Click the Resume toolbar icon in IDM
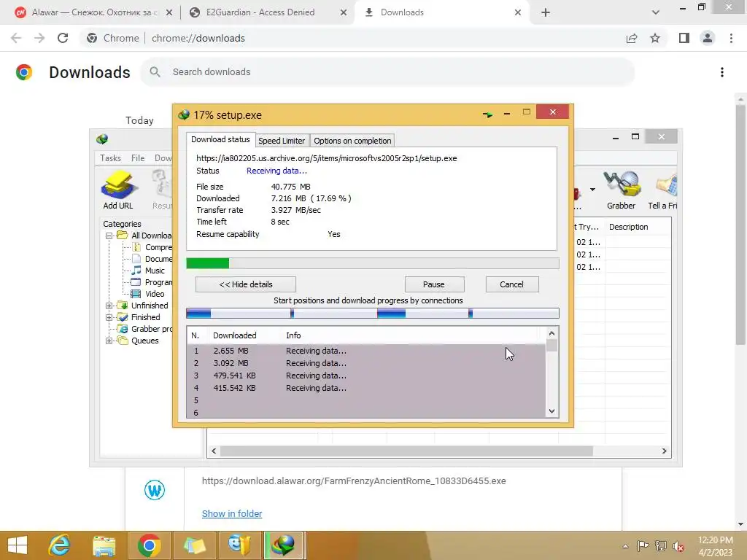 point(163,190)
